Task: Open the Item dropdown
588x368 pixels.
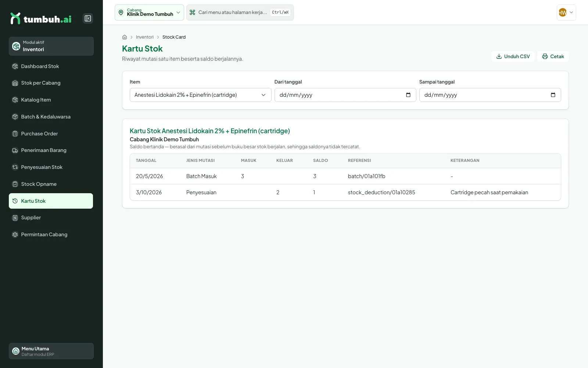Action: point(200,95)
